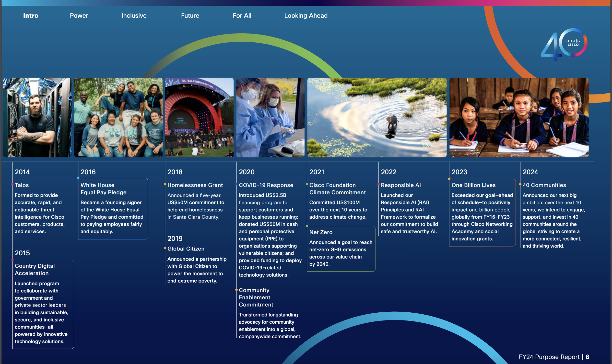Click the Cisco 40 anniversary logo
This screenshot has height=364, width=612.
click(564, 44)
